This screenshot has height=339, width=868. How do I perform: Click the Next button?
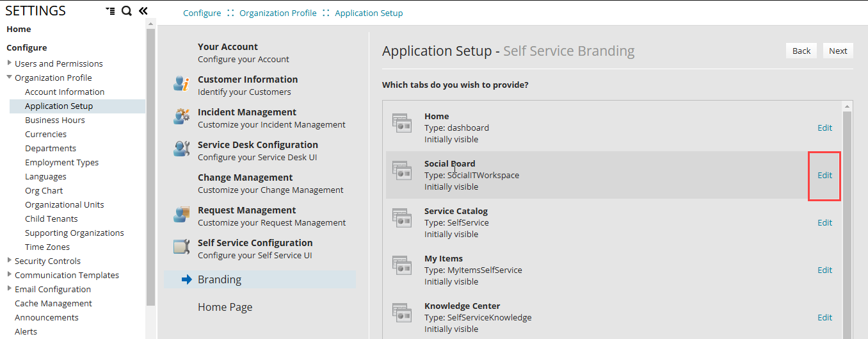(x=838, y=51)
